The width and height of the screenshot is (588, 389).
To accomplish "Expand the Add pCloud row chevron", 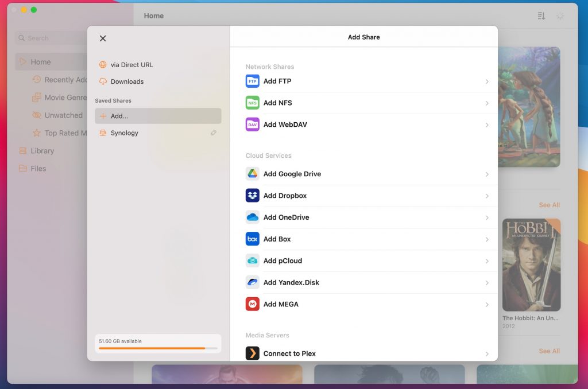I will tap(487, 261).
